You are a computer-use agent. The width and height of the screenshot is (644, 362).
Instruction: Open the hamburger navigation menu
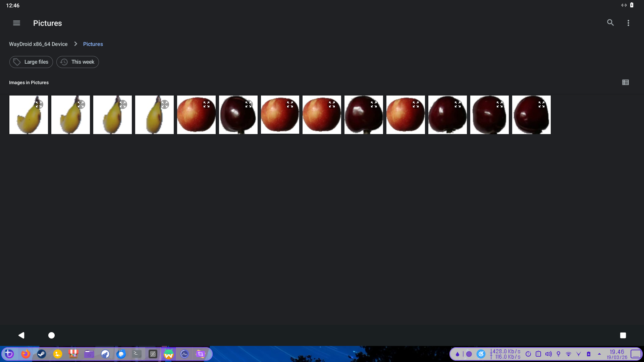(x=16, y=23)
